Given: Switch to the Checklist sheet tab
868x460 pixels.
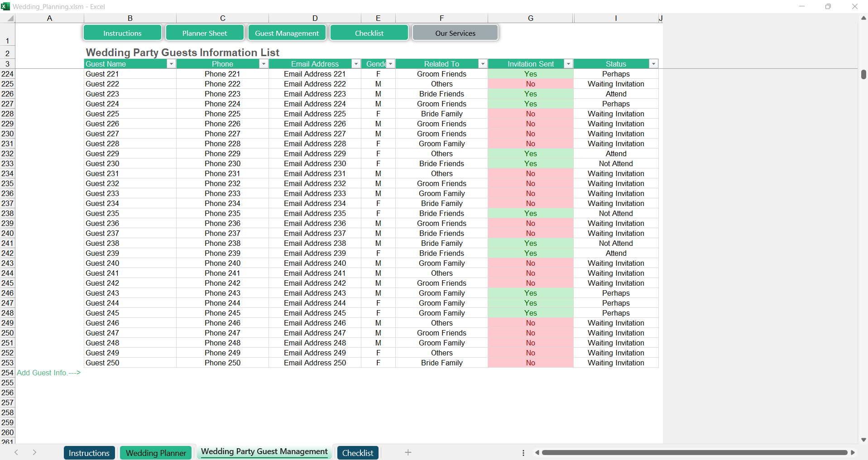Looking at the screenshot, I should [x=357, y=453].
